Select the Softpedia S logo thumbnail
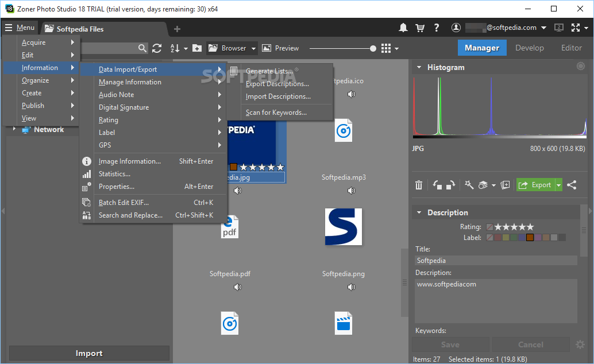This screenshot has height=364, width=594. [343, 227]
